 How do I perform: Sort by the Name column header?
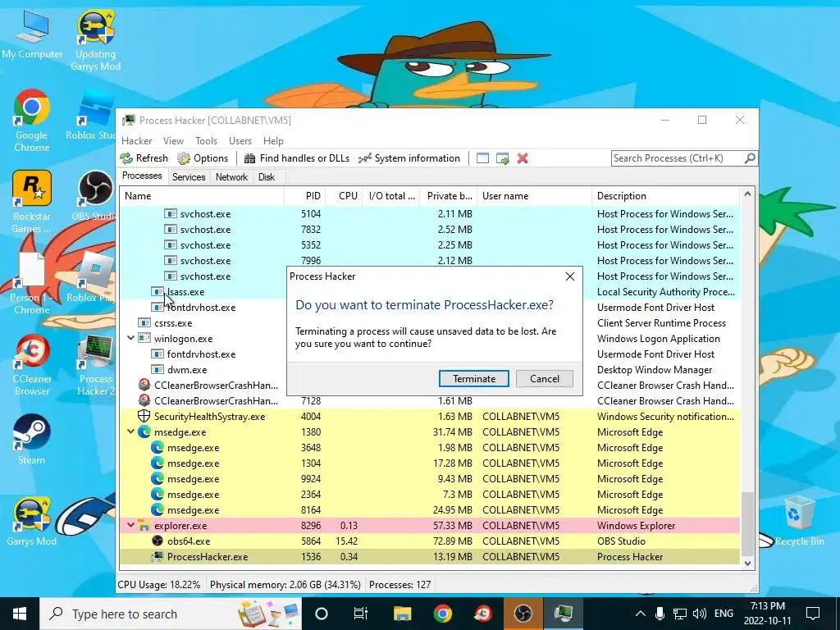pyautogui.click(x=202, y=196)
